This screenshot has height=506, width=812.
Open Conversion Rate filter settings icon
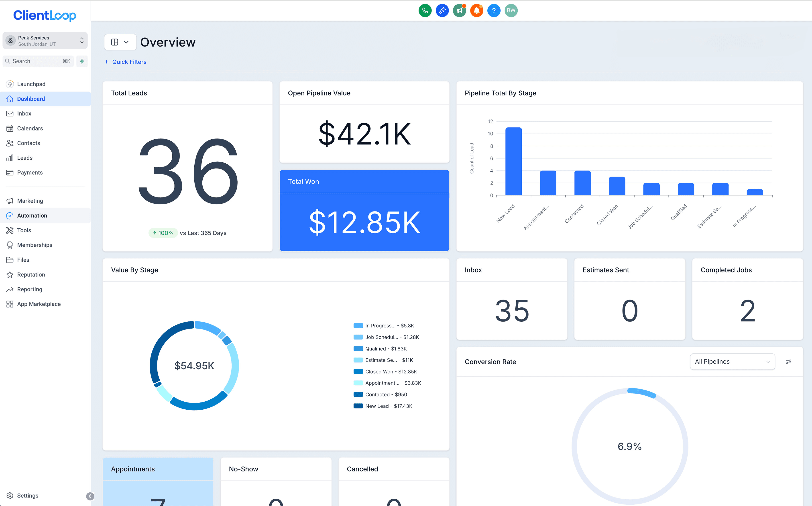click(x=788, y=362)
